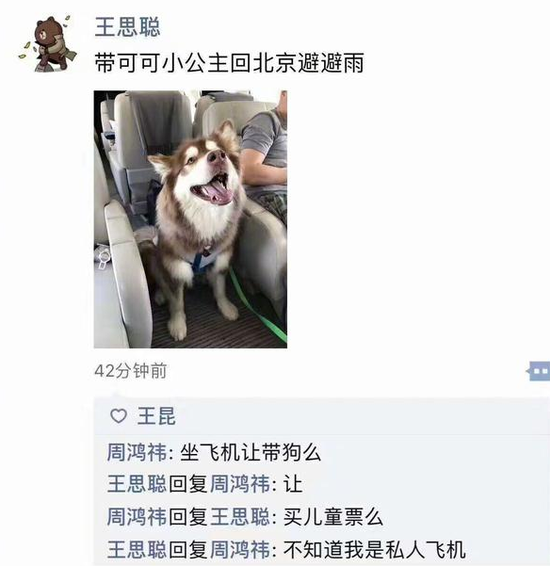The image size is (550, 566).
Task: Tap 王思聪 in the 私人飞机 comment
Action: tap(137, 550)
